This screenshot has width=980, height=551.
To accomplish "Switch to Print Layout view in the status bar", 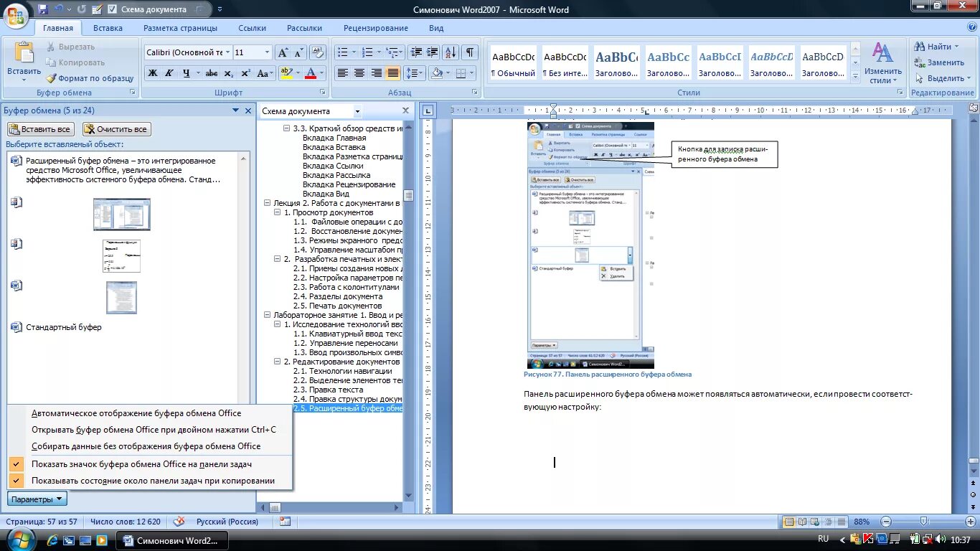I will (x=789, y=522).
